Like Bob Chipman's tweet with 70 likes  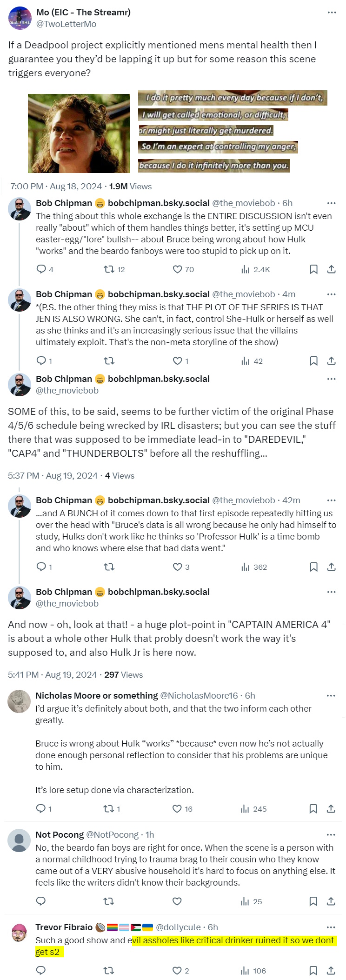[177, 269]
